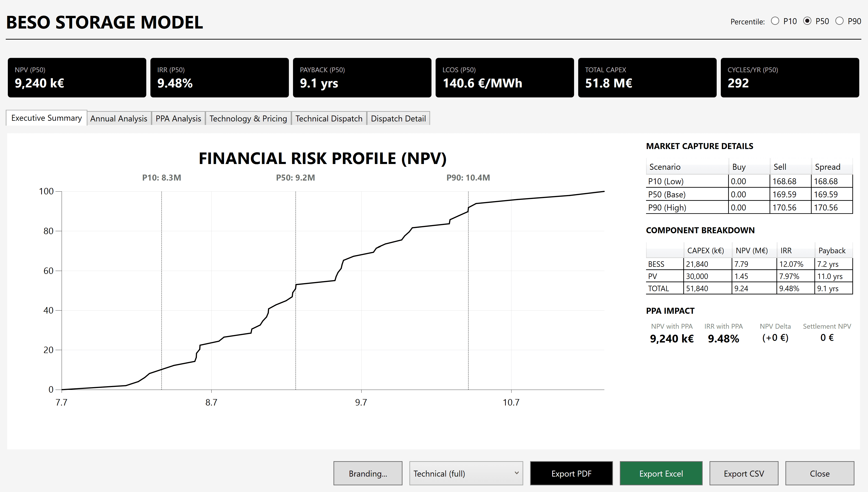Return to the Executive Summary tab
The height and width of the screenshot is (492, 868).
(46, 118)
